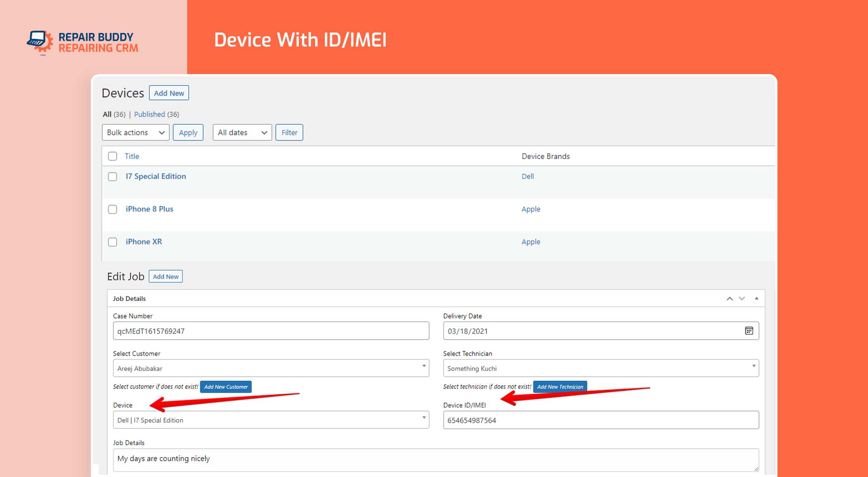Select all devices checkbox in header
Screen dimensions: 868x477
113,156
